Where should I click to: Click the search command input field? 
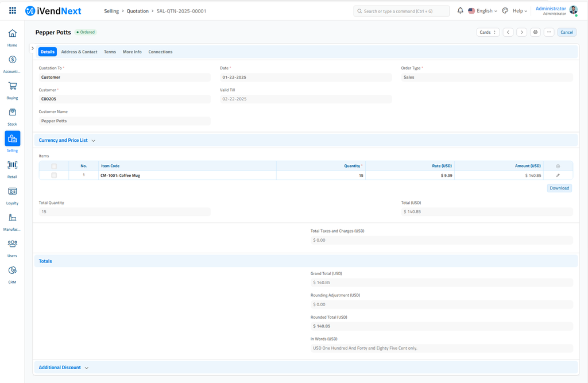click(x=401, y=11)
